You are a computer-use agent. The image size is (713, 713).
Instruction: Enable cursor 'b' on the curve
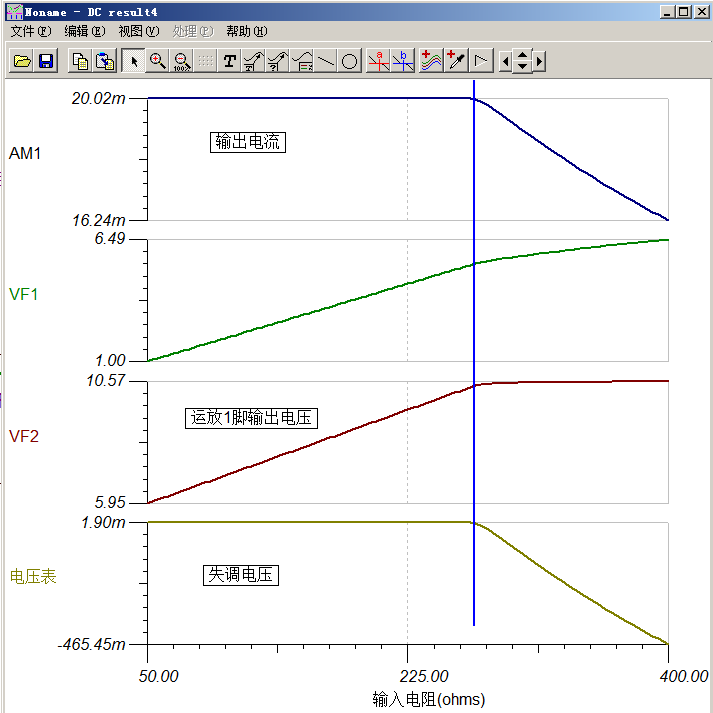(403, 62)
